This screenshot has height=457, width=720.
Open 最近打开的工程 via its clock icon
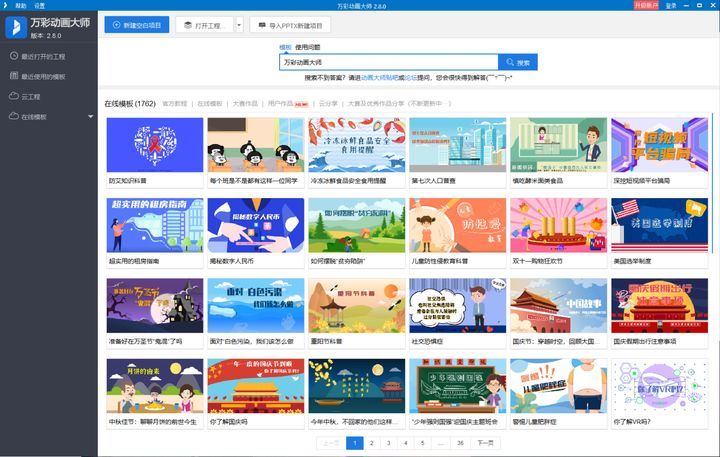(x=14, y=56)
